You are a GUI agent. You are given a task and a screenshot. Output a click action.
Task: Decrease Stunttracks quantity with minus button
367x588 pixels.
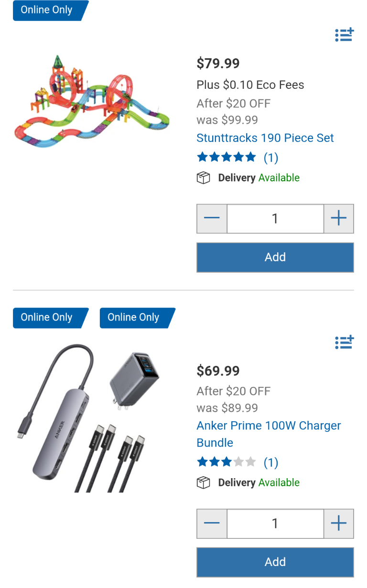[212, 219]
